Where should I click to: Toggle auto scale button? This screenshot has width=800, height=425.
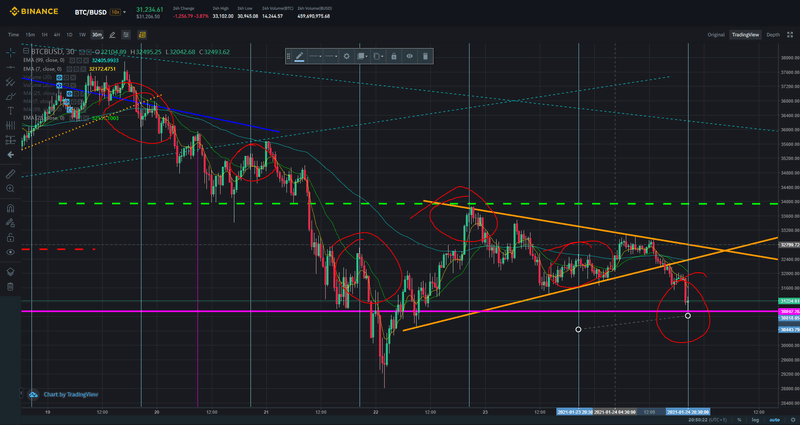pyautogui.click(x=775, y=420)
